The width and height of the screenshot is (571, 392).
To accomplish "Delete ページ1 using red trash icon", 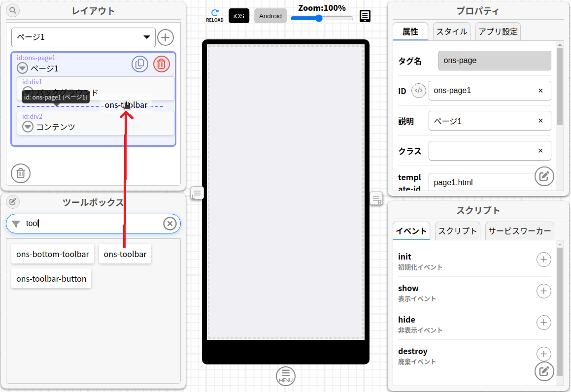I will tap(162, 64).
